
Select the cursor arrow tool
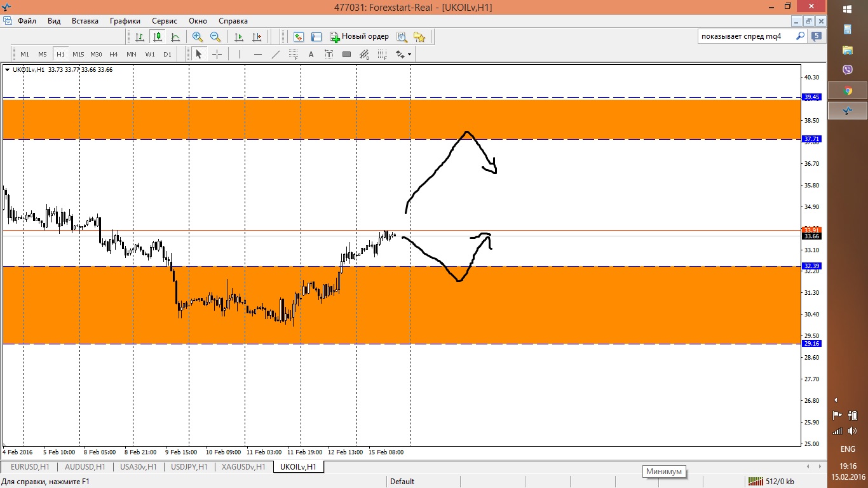(x=198, y=55)
